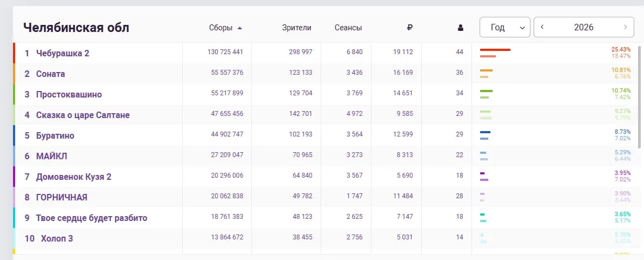Go to previous year arrow
The width and height of the screenshot is (644, 260).
pyautogui.click(x=542, y=27)
